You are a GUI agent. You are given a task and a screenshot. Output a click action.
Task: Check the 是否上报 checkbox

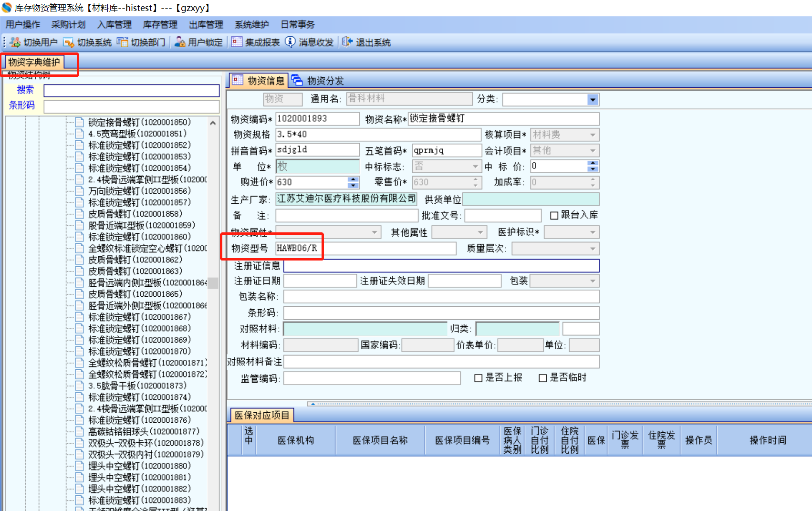tap(479, 378)
